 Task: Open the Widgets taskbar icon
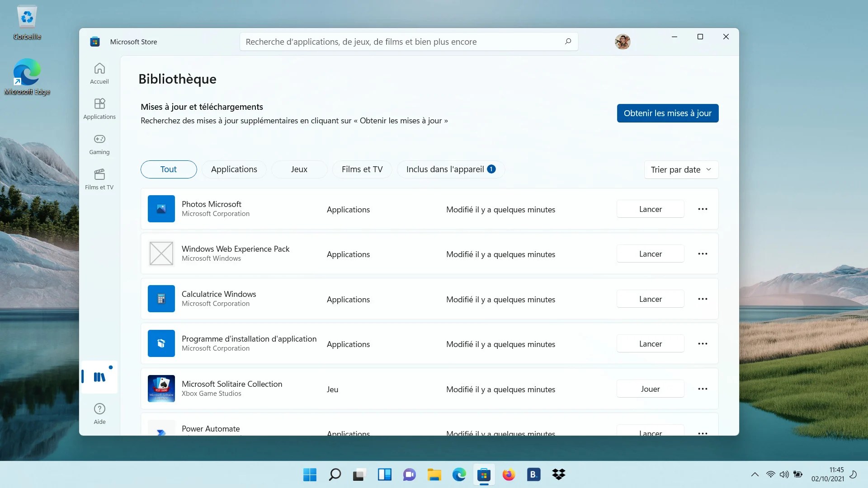(384, 474)
